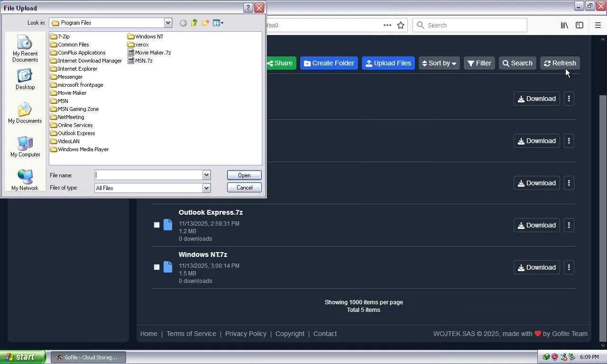Open the Sort by dropdown on Gofile

tap(439, 63)
